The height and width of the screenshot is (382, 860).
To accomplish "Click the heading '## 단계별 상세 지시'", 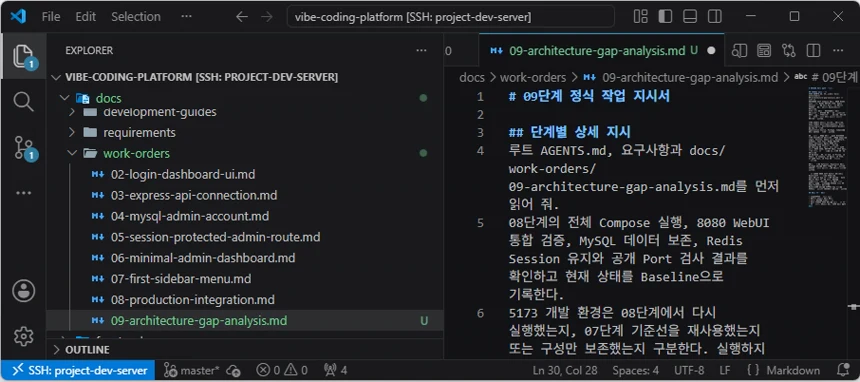I will click(x=569, y=132).
